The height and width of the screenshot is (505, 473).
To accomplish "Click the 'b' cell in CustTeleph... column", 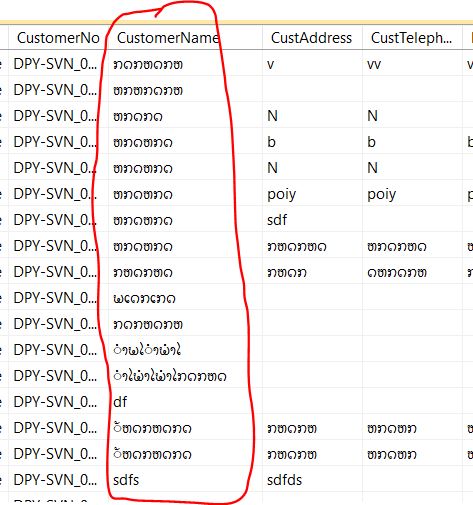I will [412, 142].
